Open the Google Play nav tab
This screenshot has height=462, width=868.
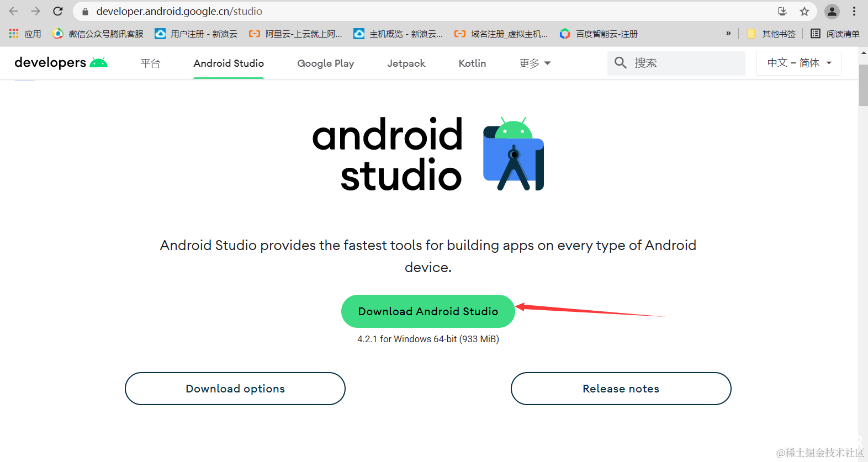click(326, 63)
